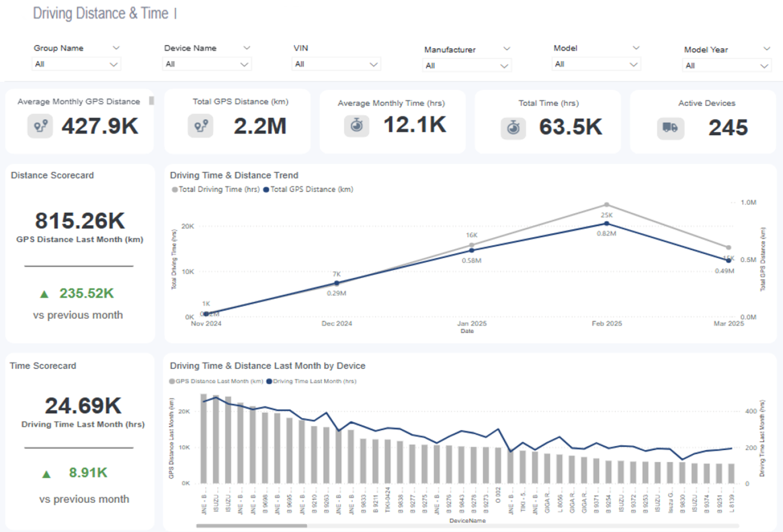Open the Model Year 'All' dropdown

(726, 66)
